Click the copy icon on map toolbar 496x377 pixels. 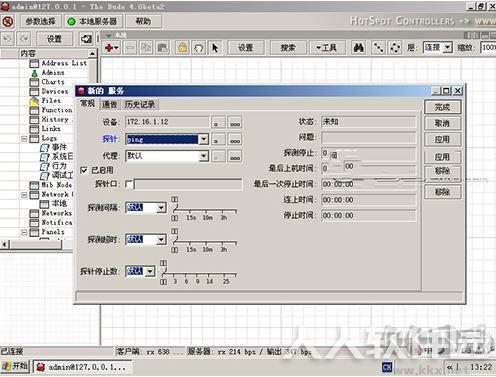(146, 48)
